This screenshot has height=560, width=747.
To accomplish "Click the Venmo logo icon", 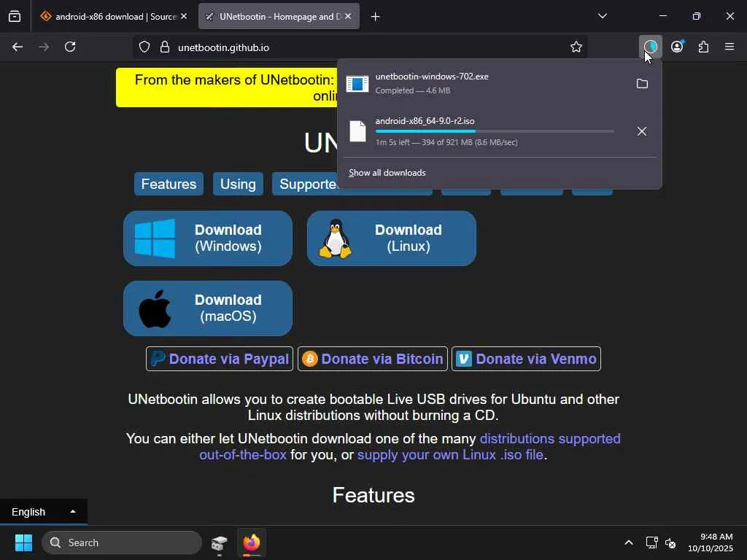I will click(464, 359).
